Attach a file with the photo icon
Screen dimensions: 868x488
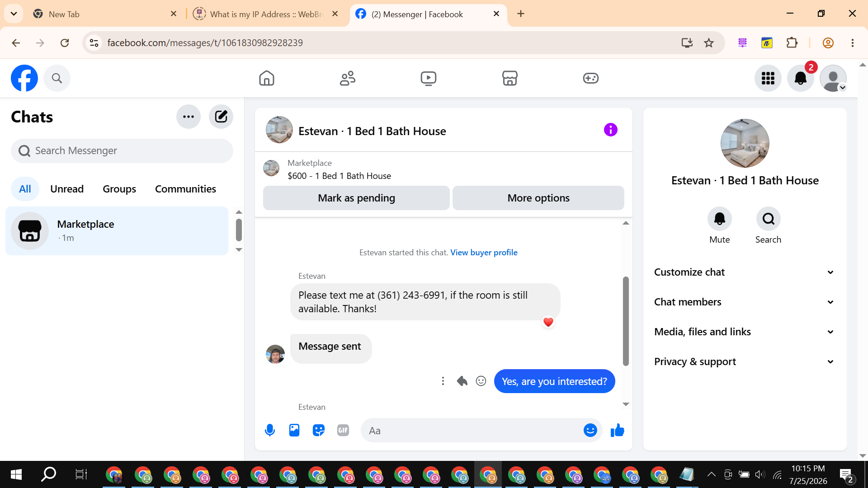click(x=294, y=431)
